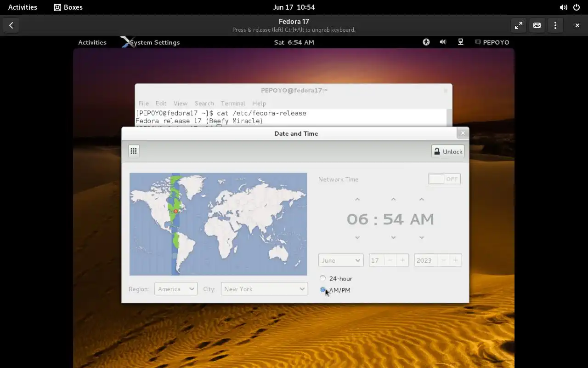Viewport: 588px width, 368px height.
Task: Open the guest Activities overview
Action: (x=92, y=42)
